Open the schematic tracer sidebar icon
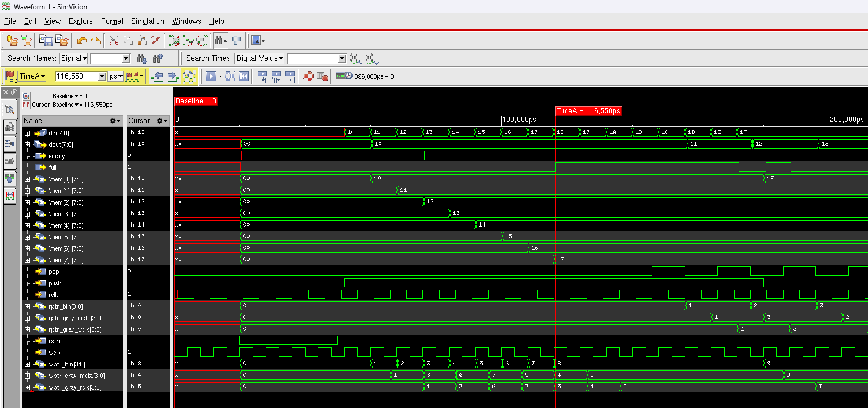Screen dimensions: 868x408 click(x=10, y=143)
